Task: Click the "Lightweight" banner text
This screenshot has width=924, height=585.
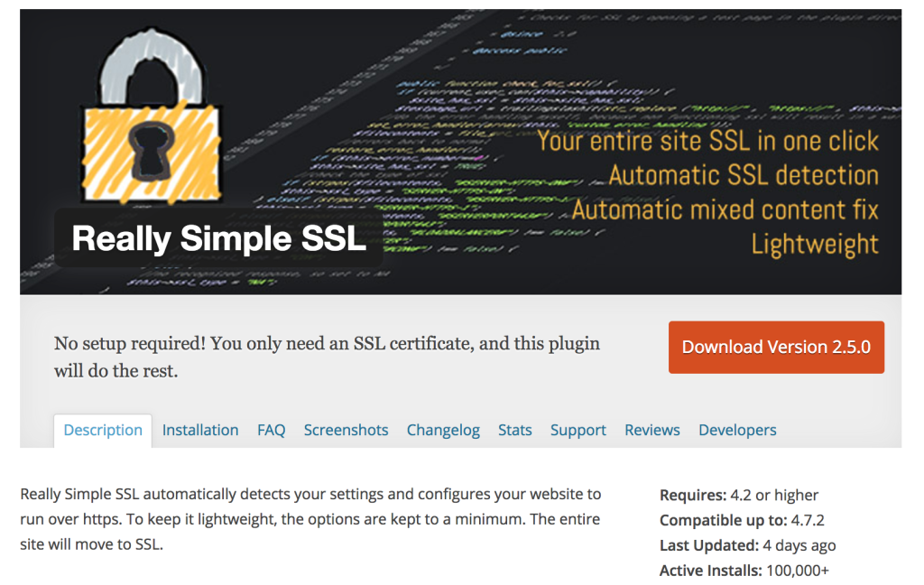Action: tap(814, 244)
